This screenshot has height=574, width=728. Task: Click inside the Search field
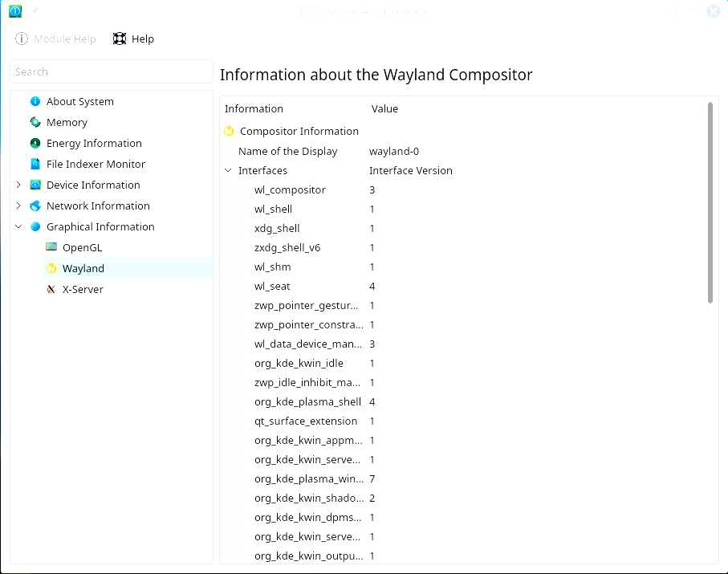coord(111,72)
